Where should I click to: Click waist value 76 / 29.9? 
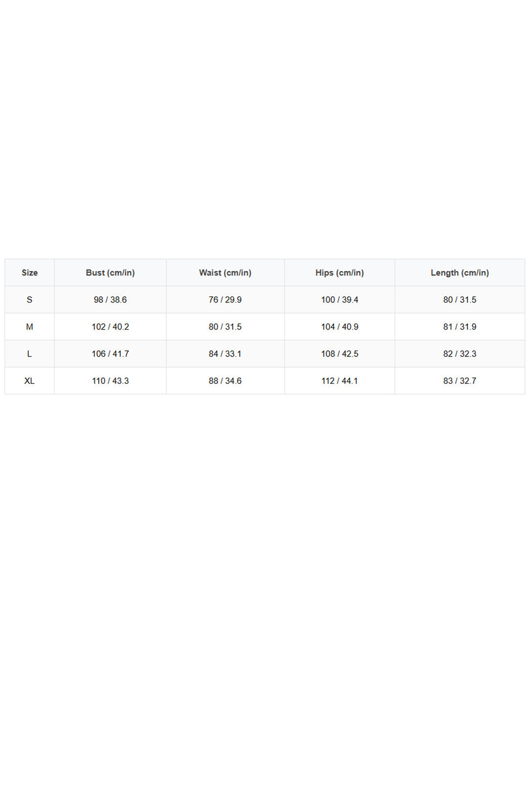[225, 300]
